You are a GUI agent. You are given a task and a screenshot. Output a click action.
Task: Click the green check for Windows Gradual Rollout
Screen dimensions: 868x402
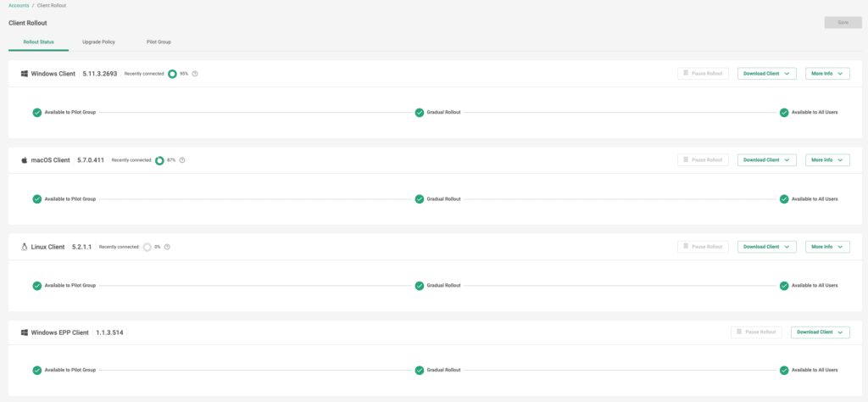click(x=420, y=112)
